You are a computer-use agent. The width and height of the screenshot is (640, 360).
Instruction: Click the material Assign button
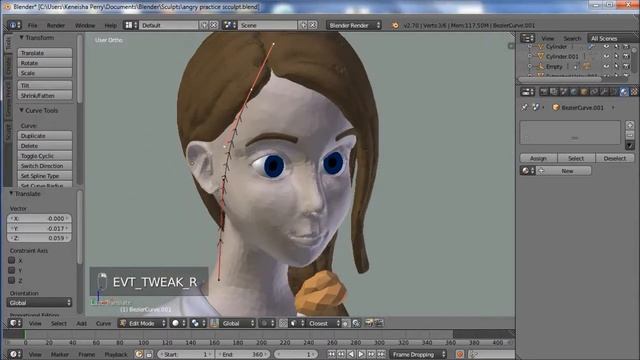pyautogui.click(x=538, y=158)
